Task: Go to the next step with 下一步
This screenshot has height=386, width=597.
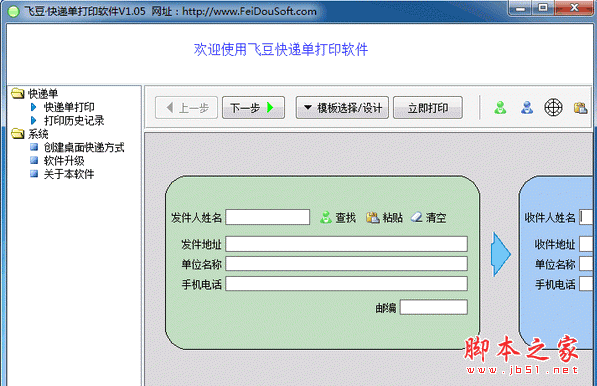Action: click(253, 108)
